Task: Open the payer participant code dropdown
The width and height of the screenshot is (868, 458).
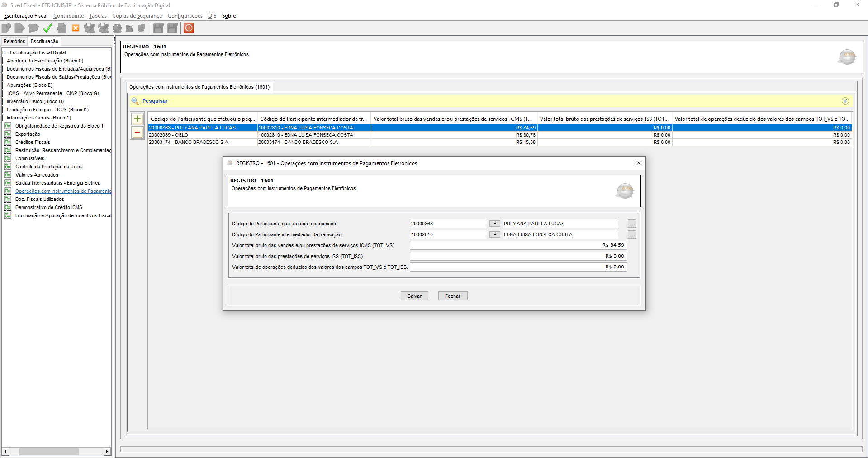Action: (x=494, y=224)
